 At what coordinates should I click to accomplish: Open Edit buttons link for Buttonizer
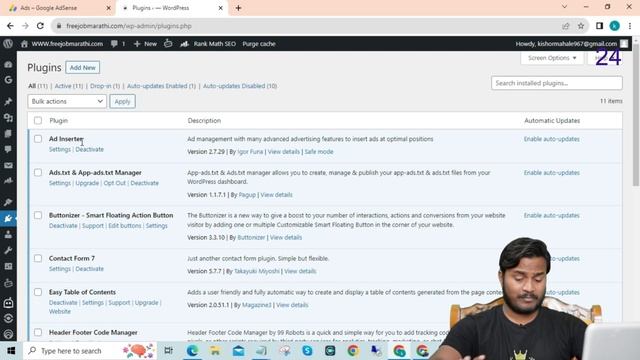tap(124, 225)
